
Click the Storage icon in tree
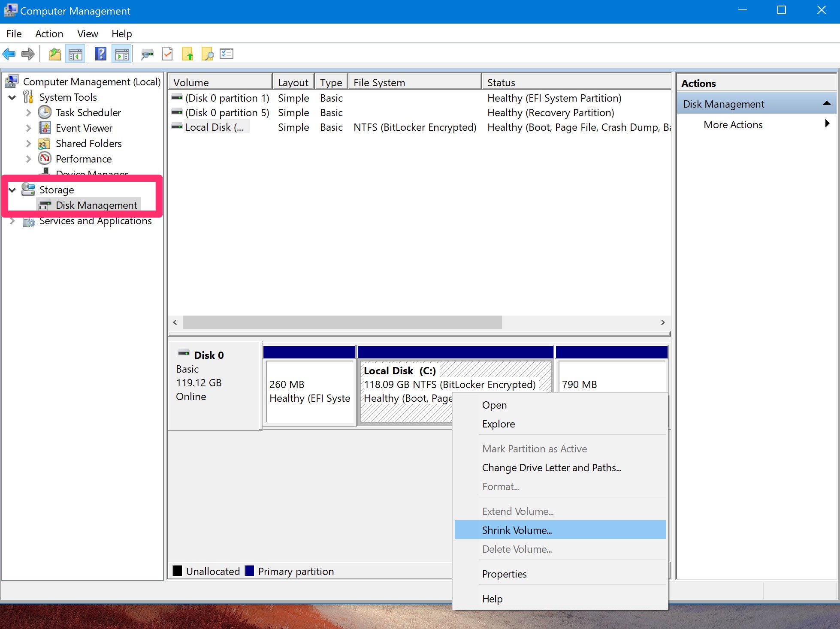28,189
